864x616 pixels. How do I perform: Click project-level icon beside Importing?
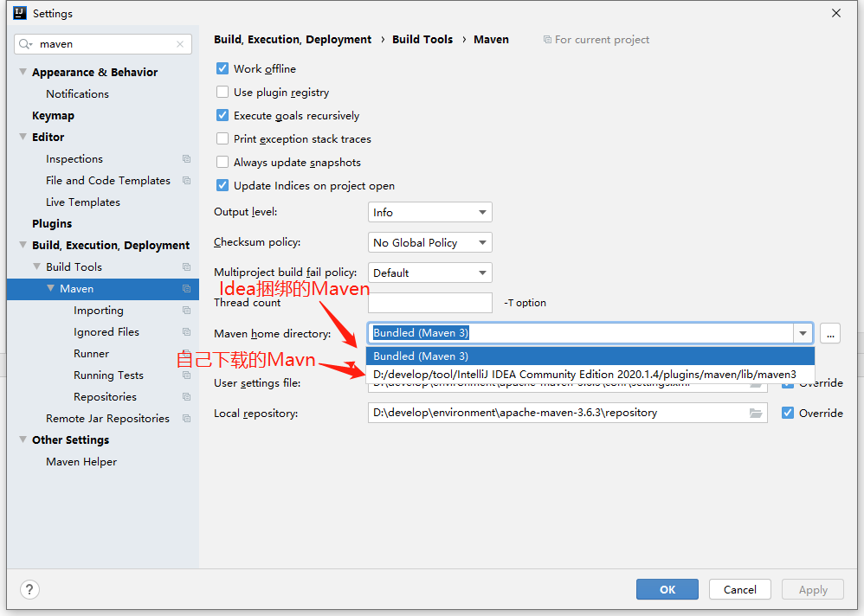click(x=187, y=311)
